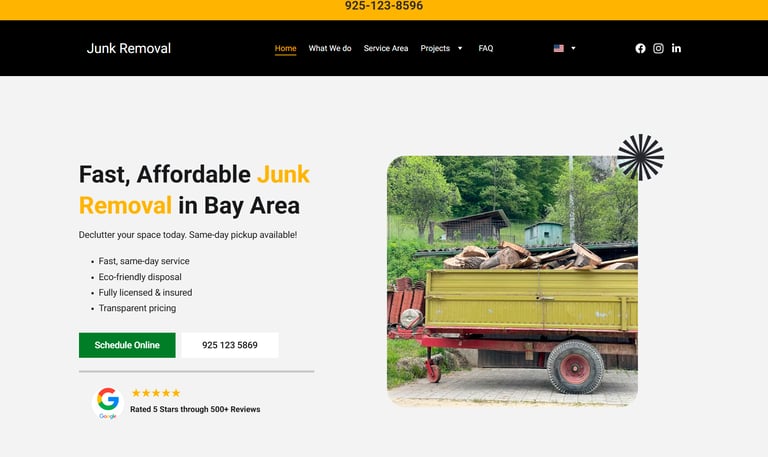The width and height of the screenshot is (768, 457).
Task: Click the trailer truck hero image
Action: point(512,281)
